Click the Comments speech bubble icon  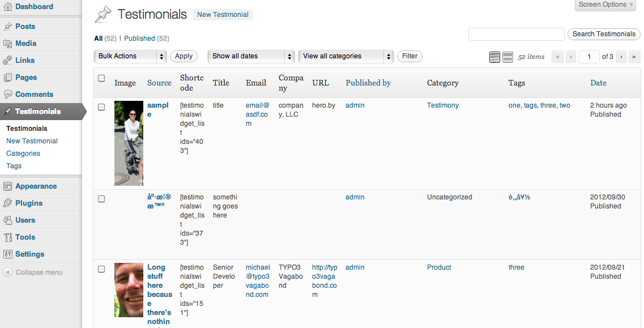(7, 95)
